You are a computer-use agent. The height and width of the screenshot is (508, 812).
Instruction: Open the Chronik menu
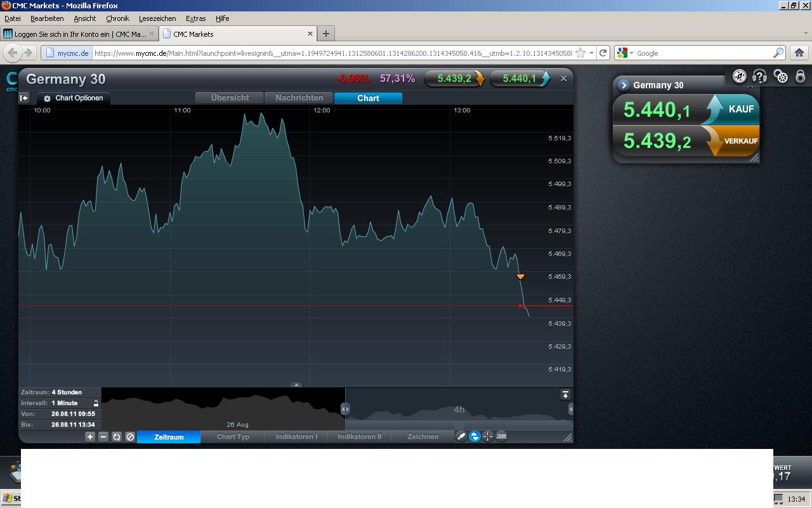coord(117,18)
